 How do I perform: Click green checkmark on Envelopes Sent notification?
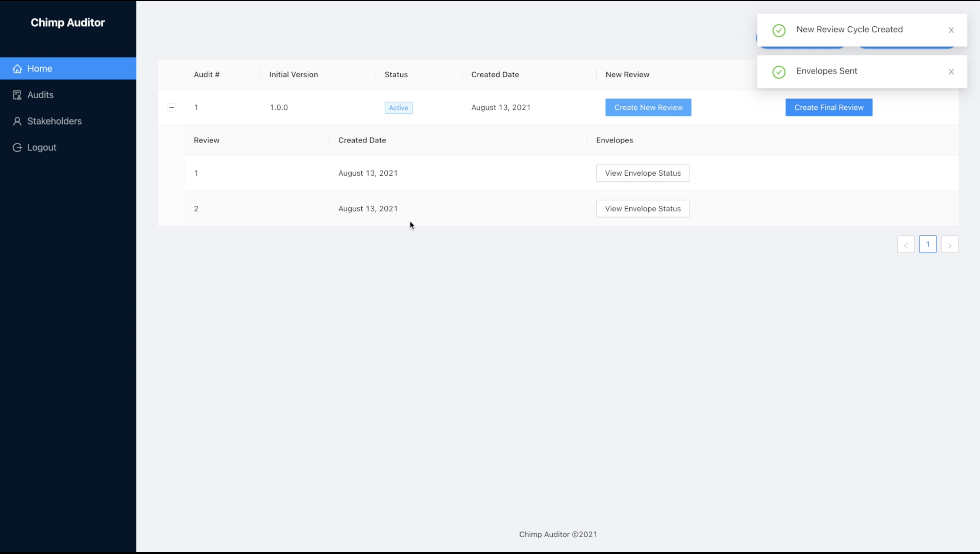coord(779,72)
